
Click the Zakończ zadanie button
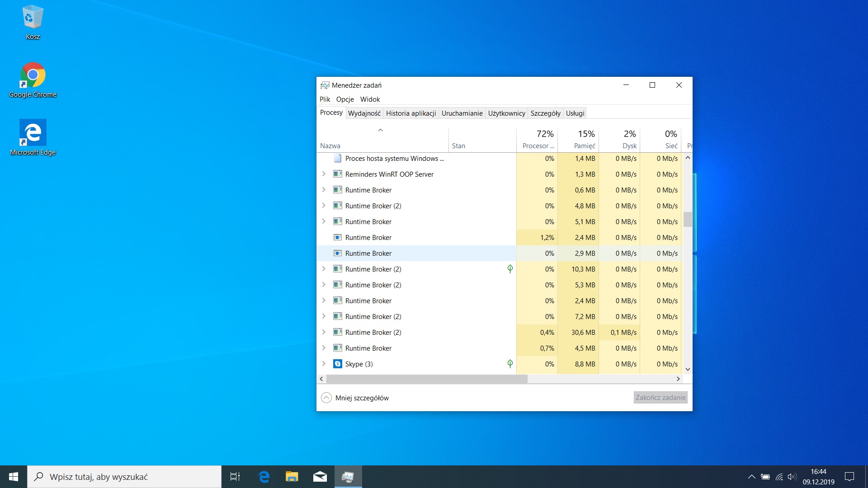tap(660, 398)
